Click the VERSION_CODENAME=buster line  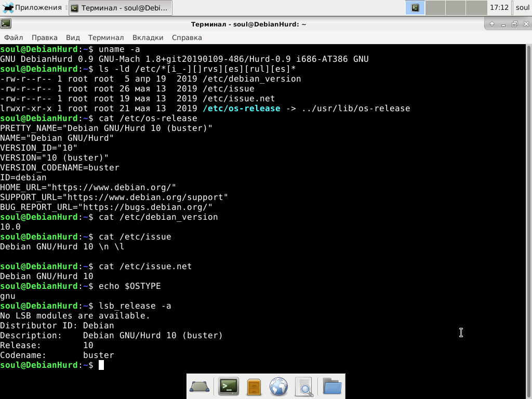point(60,168)
